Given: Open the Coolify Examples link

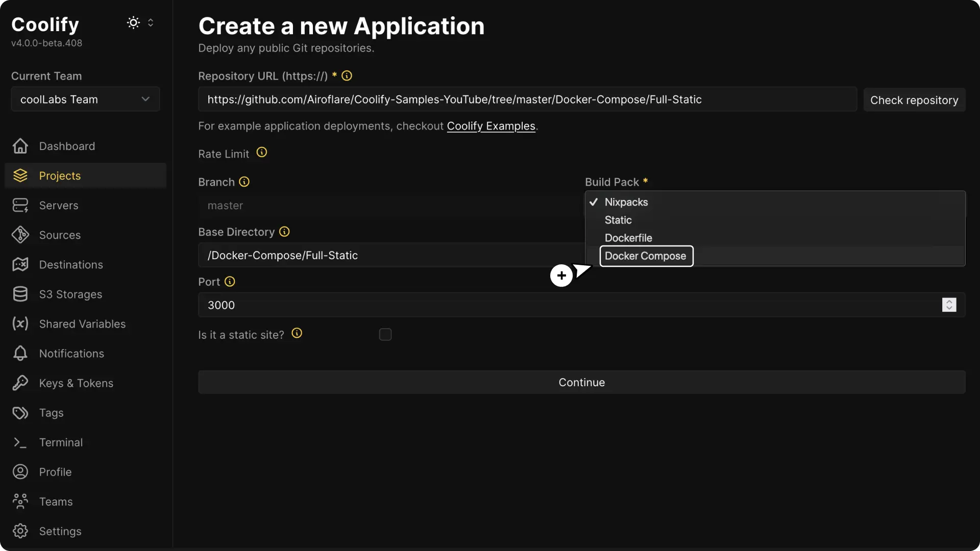Looking at the screenshot, I should [491, 126].
